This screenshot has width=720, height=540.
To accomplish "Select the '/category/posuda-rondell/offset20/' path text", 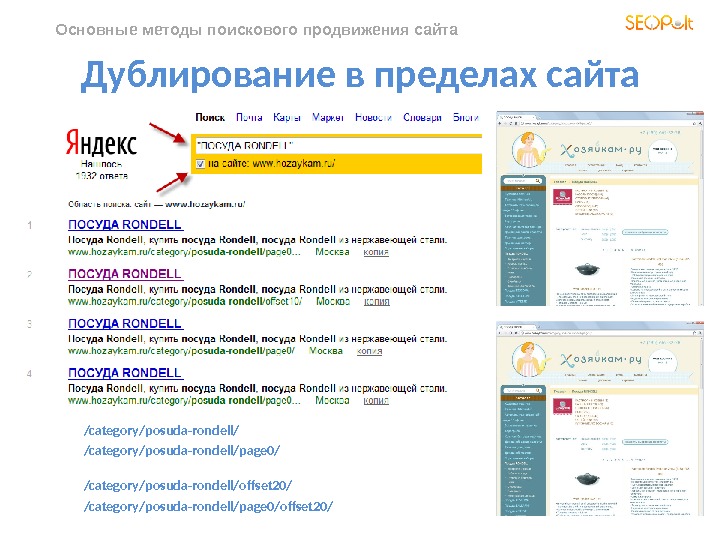I will point(188,485).
